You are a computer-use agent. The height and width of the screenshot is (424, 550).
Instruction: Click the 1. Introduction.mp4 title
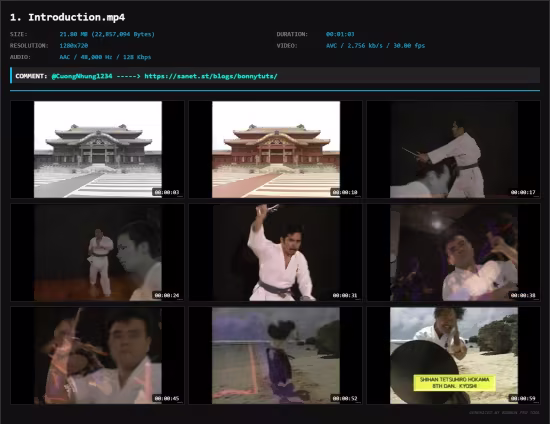click(x=68, y=17)
